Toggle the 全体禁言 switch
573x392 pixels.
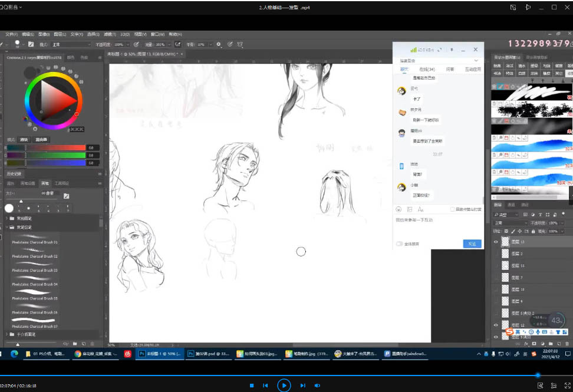(x=400, y=243)
